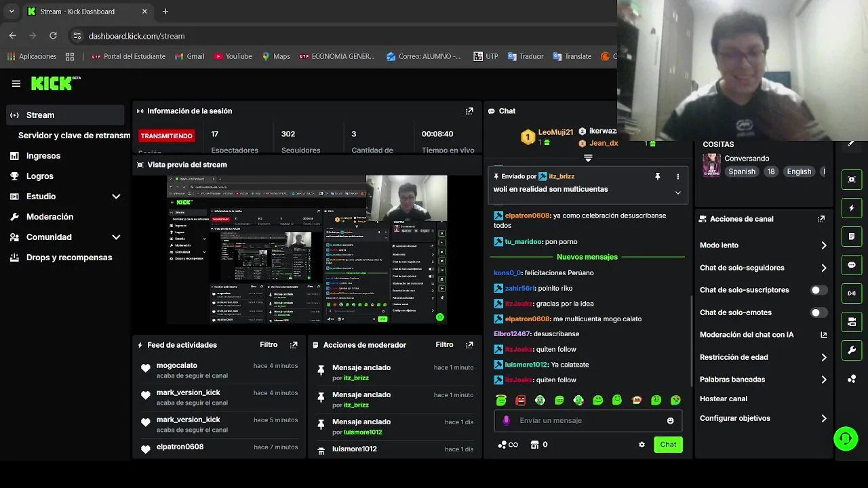The image size is (868, 488).
Task: Pop out the Feed de actividades panel
Action: point(294,345)
